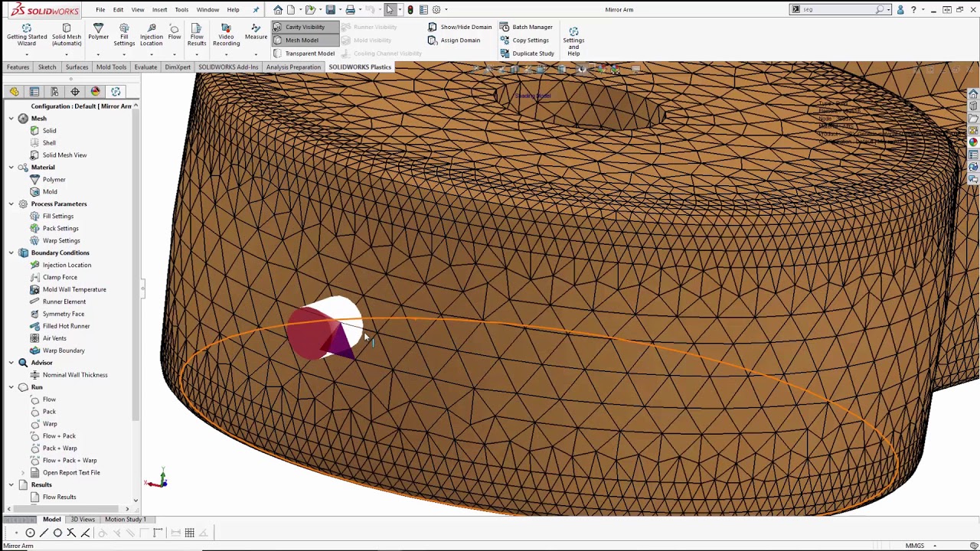Click Show/Hide Domain
This screenshot has width=980, height=551.
[x=459, y=27]
